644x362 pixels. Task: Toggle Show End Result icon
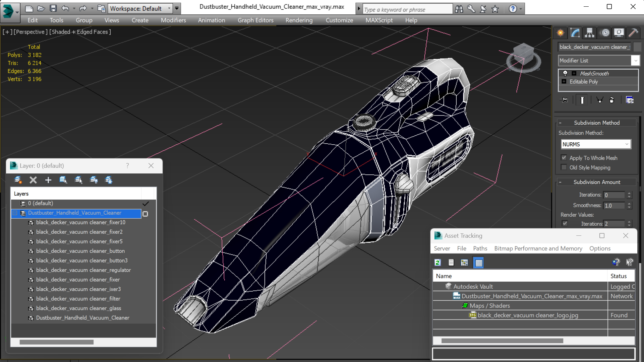pyautogui.click(x=582, y=100)
